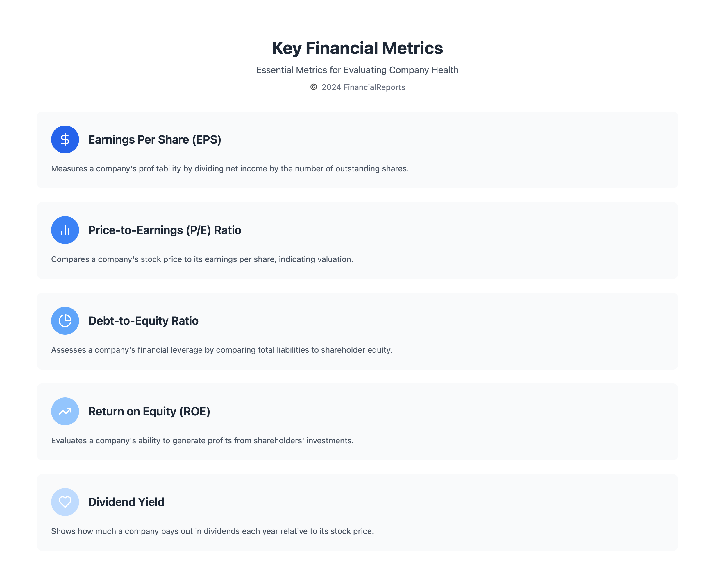Click the Essential Metrics for Evaluating Company Health subtitle
The width and height of the screenshot is (715, 588).
click(357, 70)
